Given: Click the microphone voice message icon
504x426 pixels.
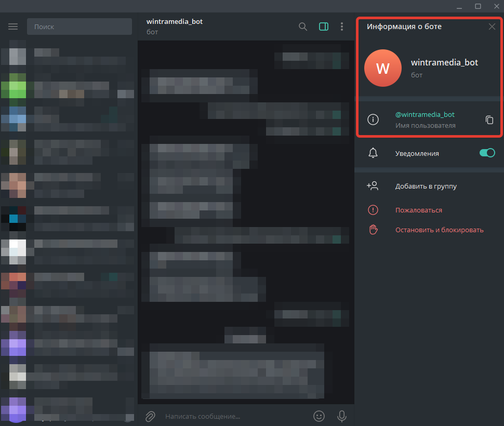Looking at the screenshot, I should coord(342,416).
